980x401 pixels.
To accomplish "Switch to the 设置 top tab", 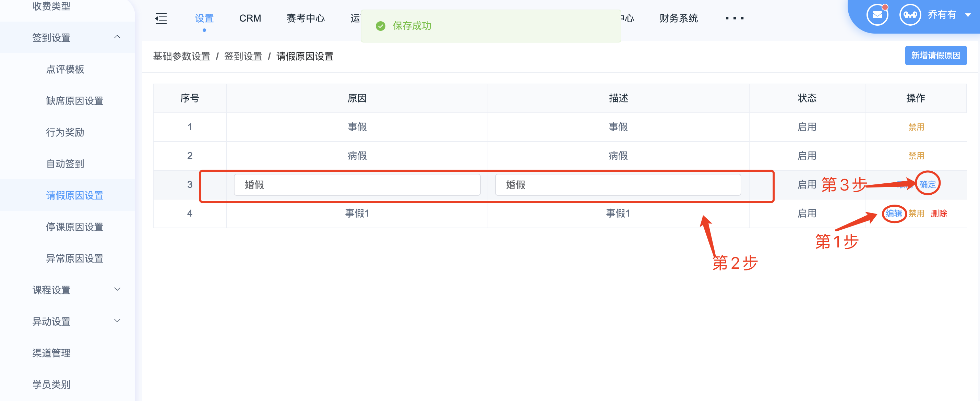I will 204,18.
